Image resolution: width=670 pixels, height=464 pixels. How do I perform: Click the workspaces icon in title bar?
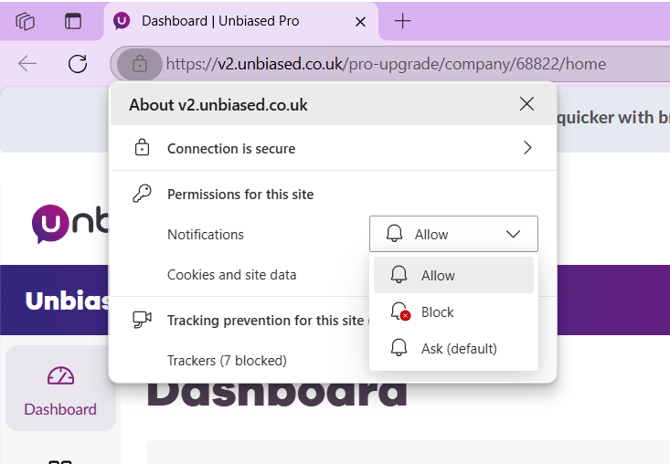(26, 21)
